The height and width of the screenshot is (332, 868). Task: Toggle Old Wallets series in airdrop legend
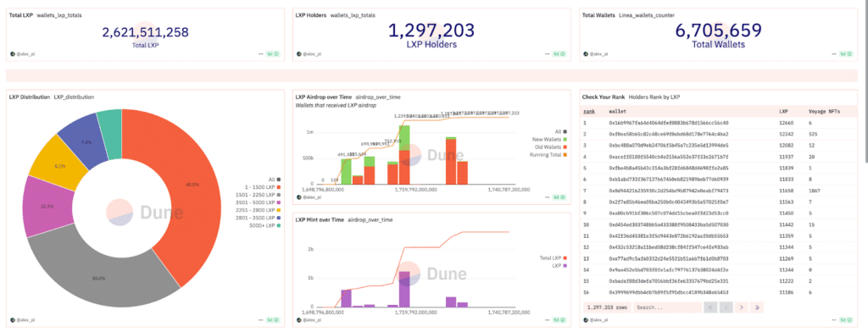552,147
